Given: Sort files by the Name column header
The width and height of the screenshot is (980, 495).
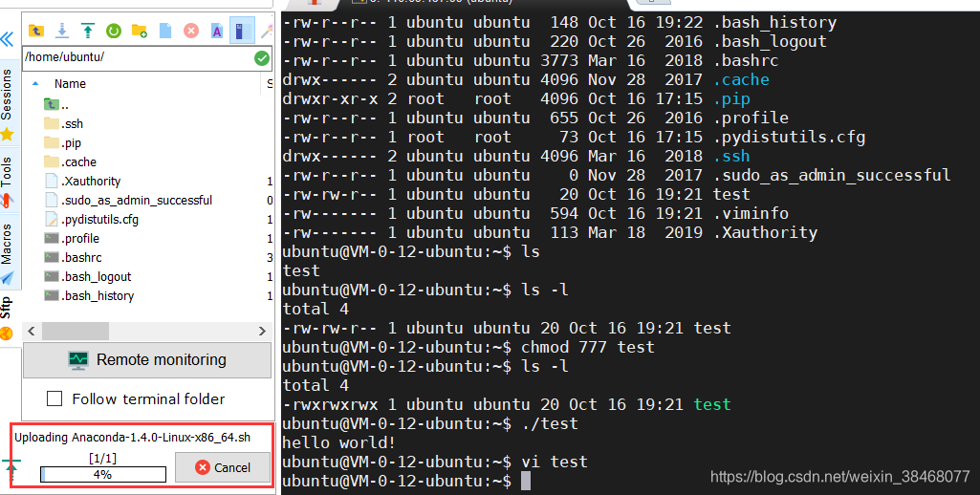Looking at the screenshot, I should [x=70, y=83].
